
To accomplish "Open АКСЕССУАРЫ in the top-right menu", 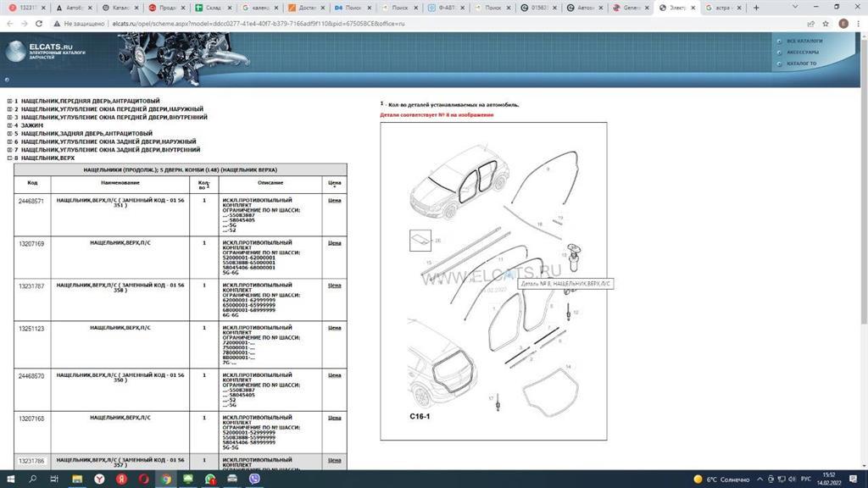I will (x=802, y=52).
